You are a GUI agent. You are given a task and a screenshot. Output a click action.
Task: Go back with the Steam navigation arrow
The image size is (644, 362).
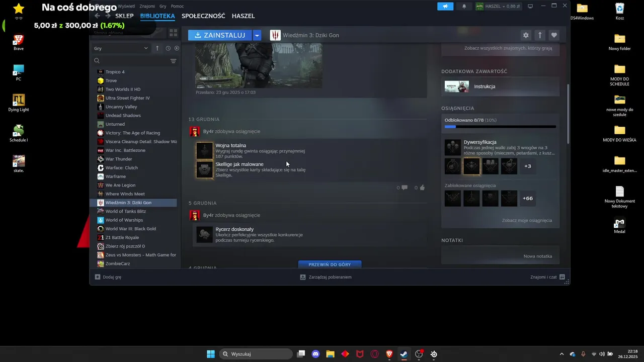click(x=97, y=16)
